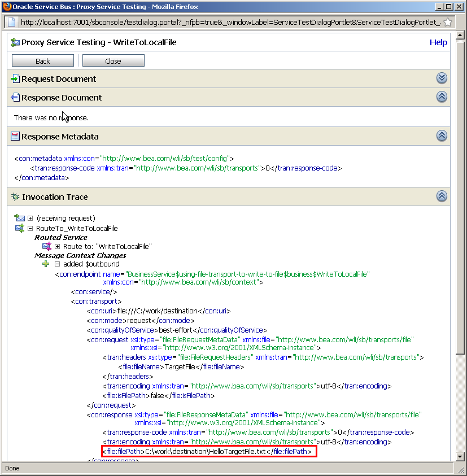The height and width of the screenshot is (476, 467).
Task: Click the closing tran:headers tag
Action: pos(128,377)
